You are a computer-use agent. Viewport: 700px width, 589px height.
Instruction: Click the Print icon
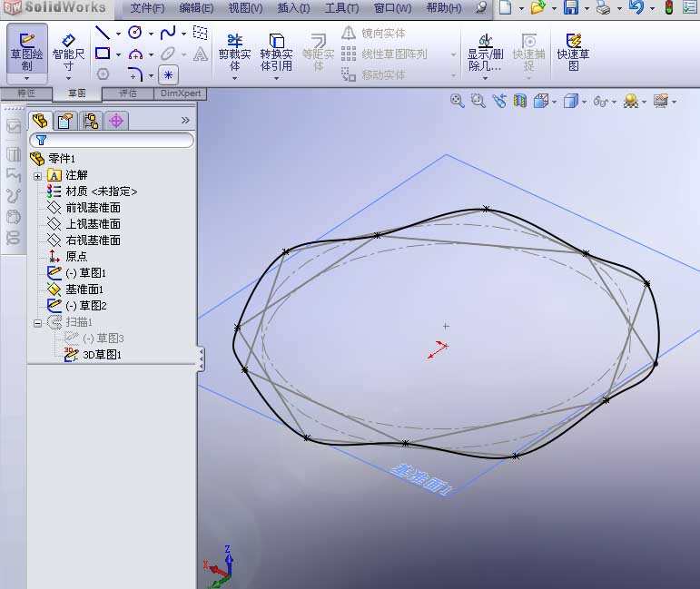[603, 7]
